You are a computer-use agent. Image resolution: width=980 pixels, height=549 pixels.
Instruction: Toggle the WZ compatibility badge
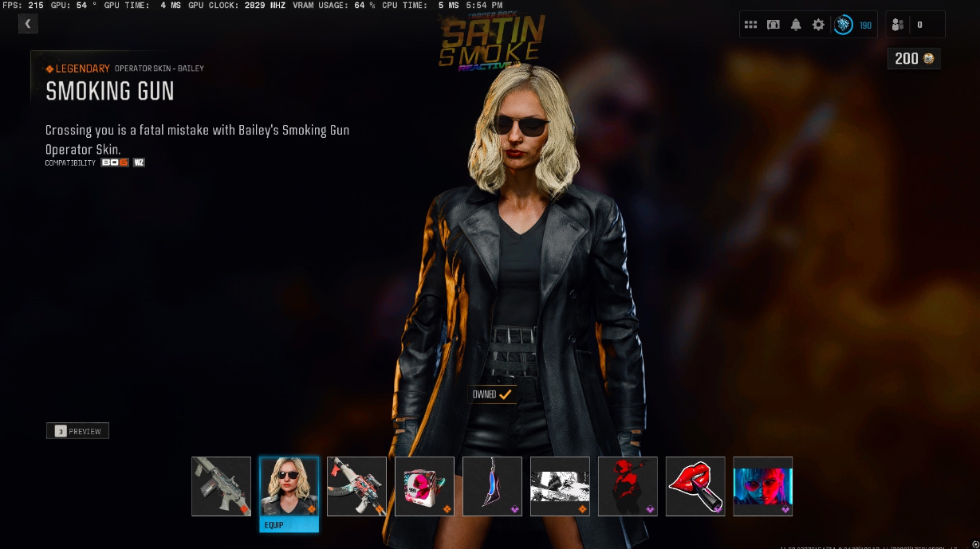click(x=137, y=162)
